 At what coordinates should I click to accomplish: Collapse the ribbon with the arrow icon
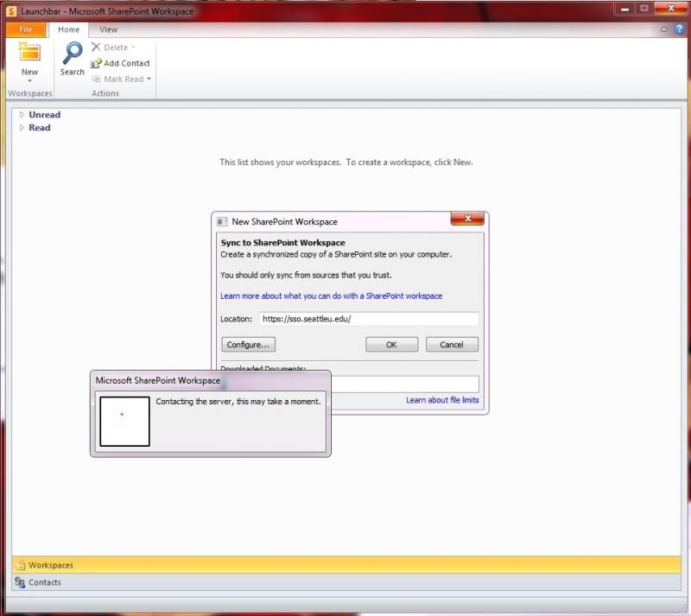pyautogui.click(x=663, y=29)
